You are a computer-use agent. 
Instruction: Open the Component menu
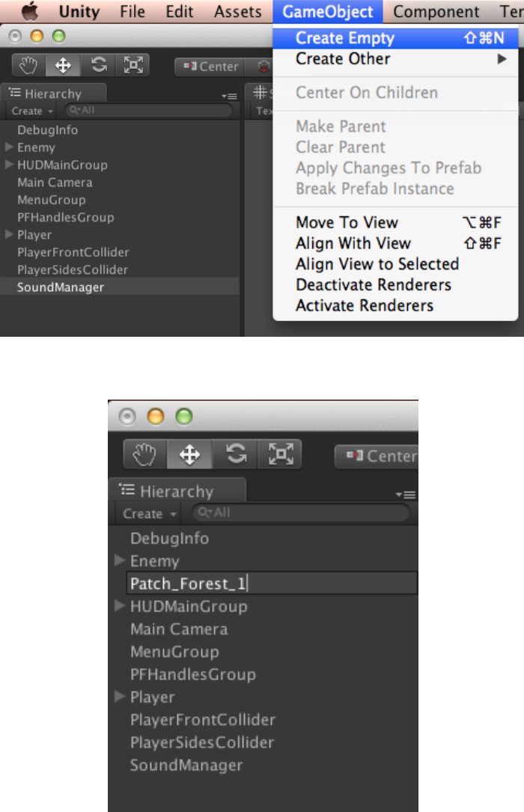pyautogui.click(x=436, y=11)
